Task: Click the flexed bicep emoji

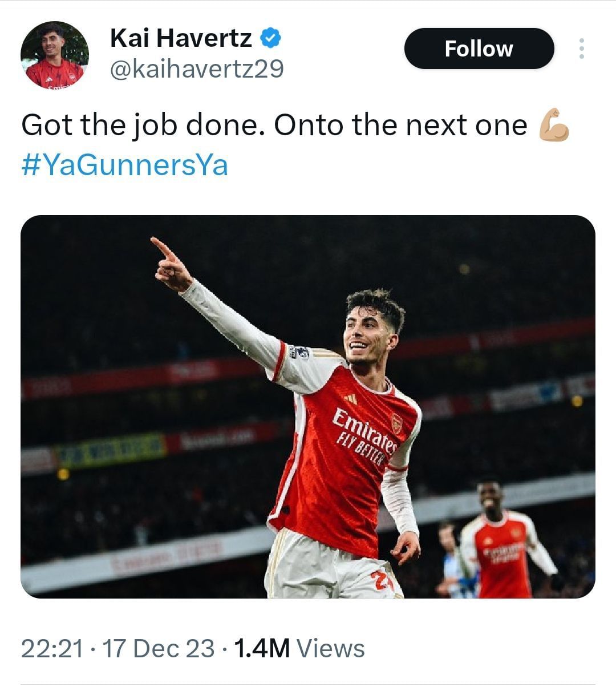Action: (554, 125)
